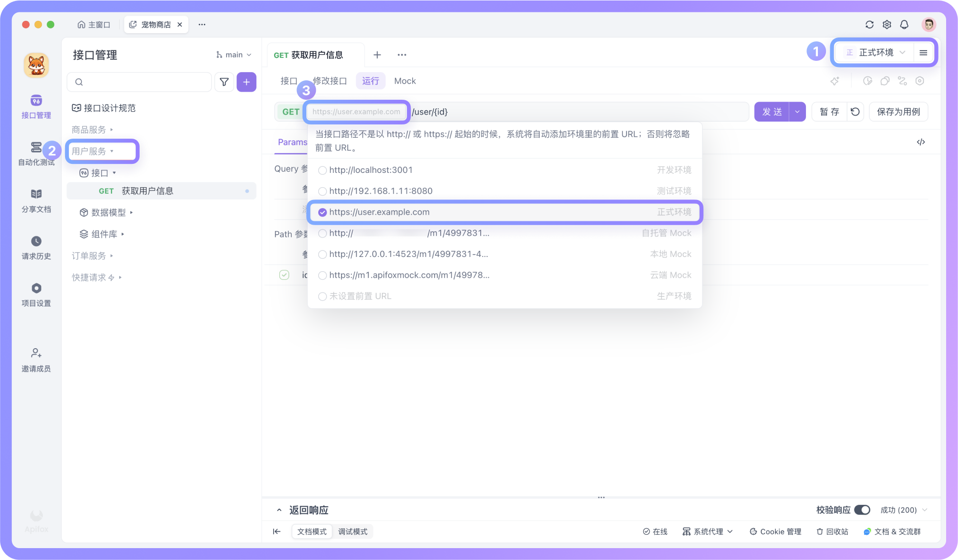Open 文档 & 交流群 link

click(892, 532)
